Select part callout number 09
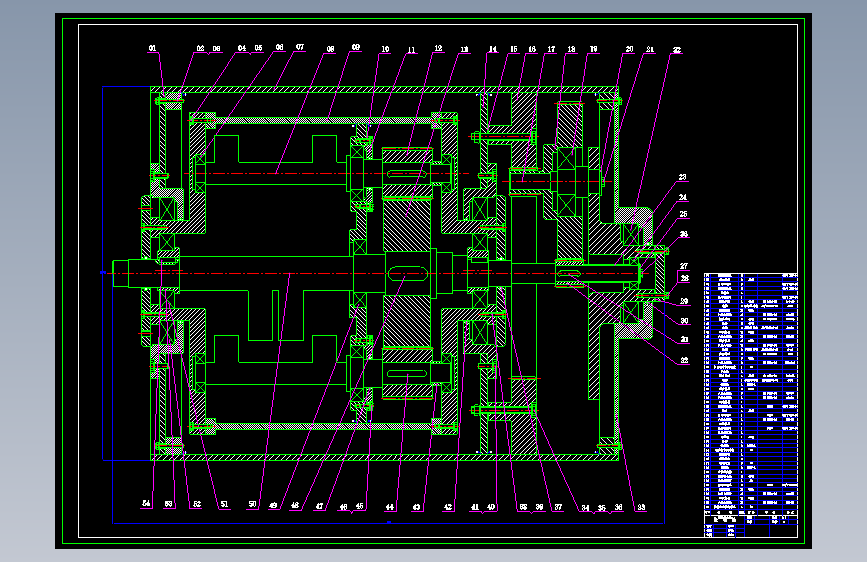Image resolution: width=867 pixels, height=562 pixels. tap(356, 48)
